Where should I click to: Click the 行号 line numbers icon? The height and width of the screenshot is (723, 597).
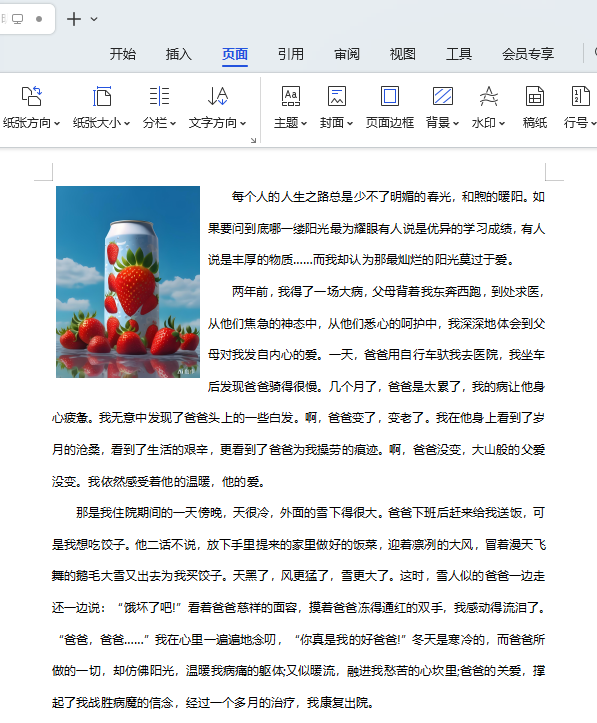[580, 96]
